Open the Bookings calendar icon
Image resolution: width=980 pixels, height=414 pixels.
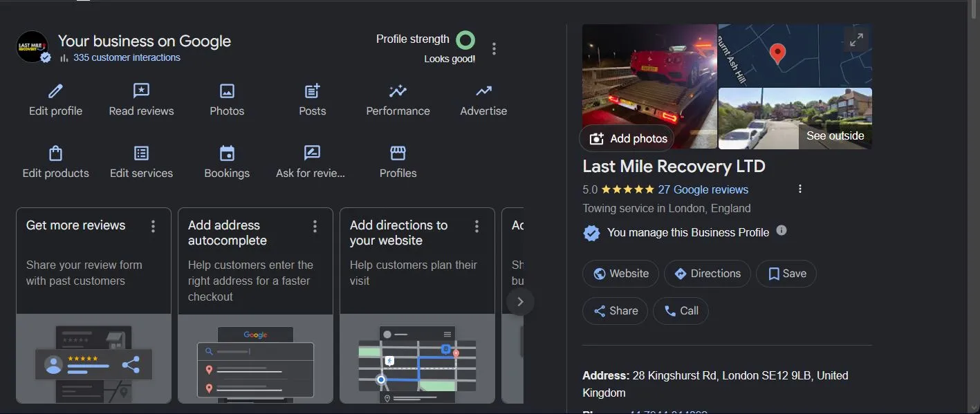[x=227, y=153]
